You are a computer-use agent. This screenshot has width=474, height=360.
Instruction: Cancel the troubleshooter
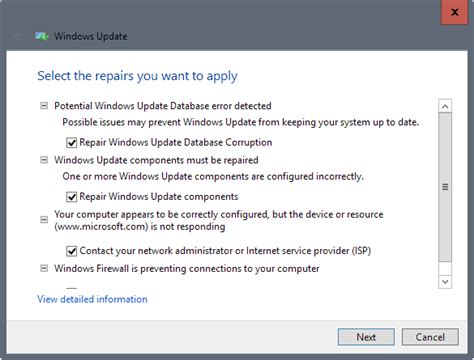[430, 337]
